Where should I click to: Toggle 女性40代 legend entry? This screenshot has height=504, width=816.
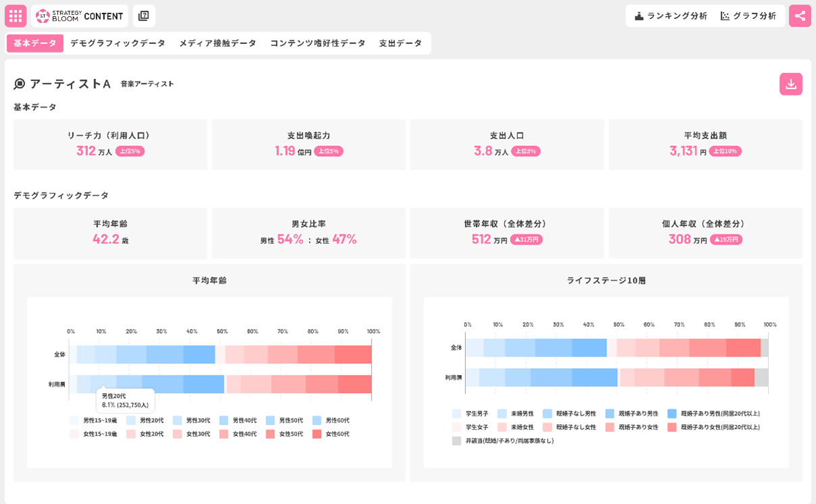pos(238,434)
